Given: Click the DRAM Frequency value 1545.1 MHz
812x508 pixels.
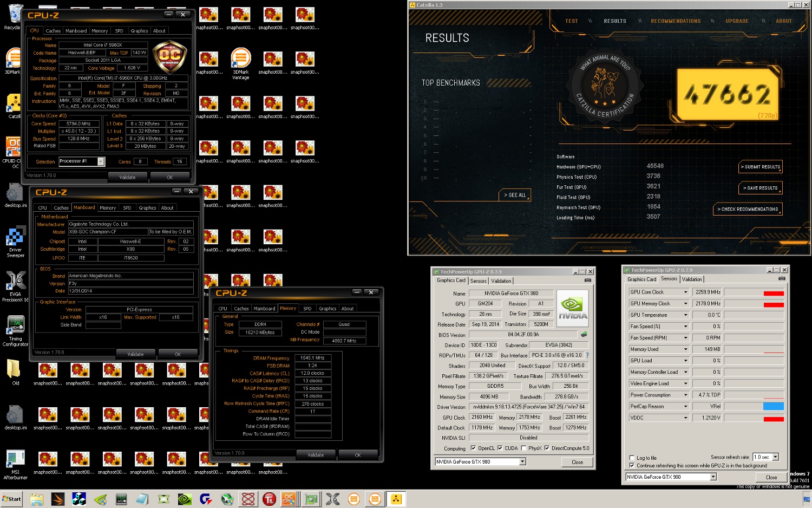Looking at the screenshot, I should [313, 358].
